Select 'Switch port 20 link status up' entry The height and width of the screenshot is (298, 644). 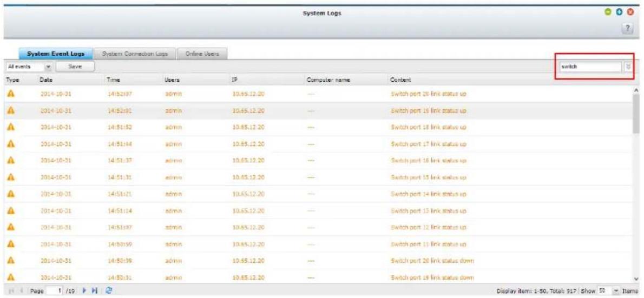coord(429,94)
